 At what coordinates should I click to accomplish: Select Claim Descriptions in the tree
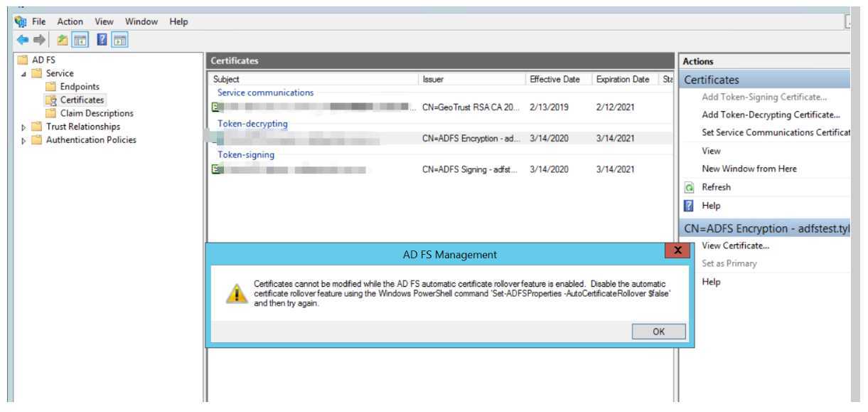97,113
